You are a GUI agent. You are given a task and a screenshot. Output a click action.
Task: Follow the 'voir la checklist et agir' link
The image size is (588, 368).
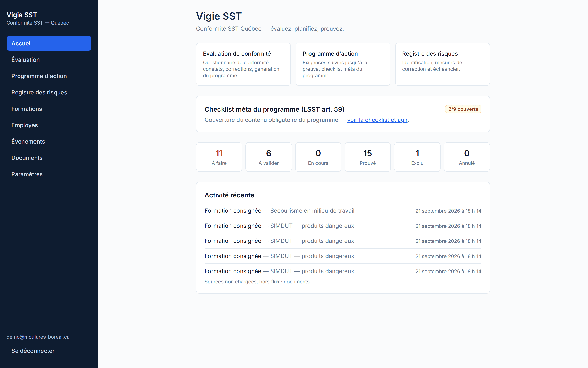pos(377,120)
